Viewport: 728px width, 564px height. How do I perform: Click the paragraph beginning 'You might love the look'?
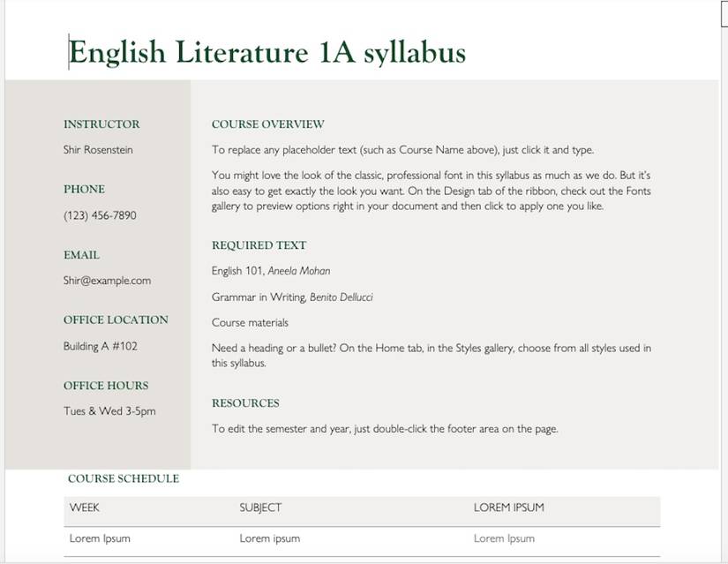pos(431,191)
